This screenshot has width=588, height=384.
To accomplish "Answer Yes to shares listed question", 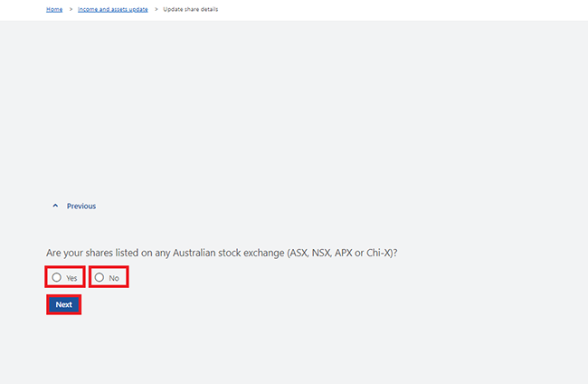I will click(x=57, y=277).
